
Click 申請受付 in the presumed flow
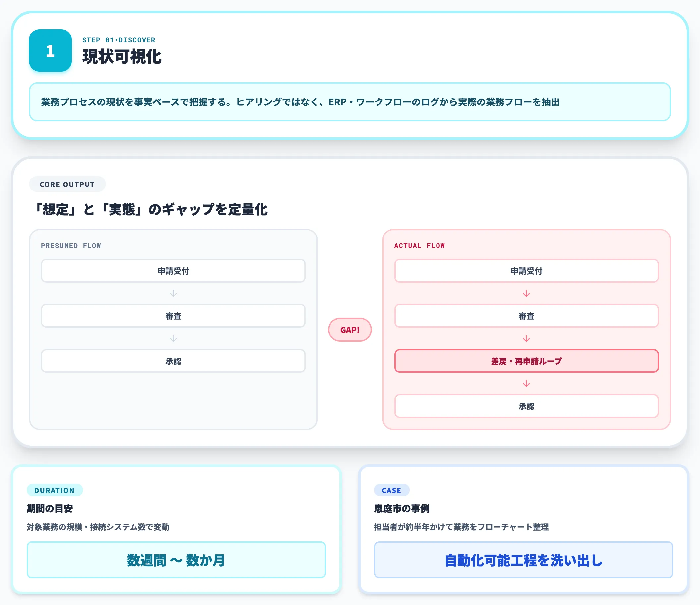point(173,271)
